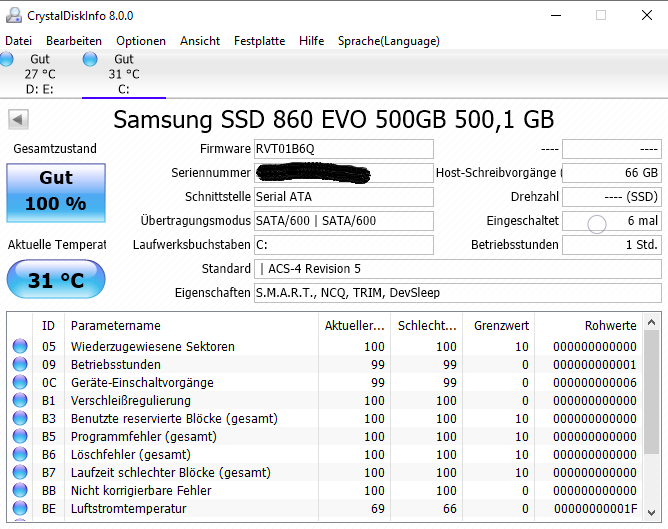The height and width of the screenshot is (529, 668).
Task: Switch to the C: disk tab
Action: 124,74
